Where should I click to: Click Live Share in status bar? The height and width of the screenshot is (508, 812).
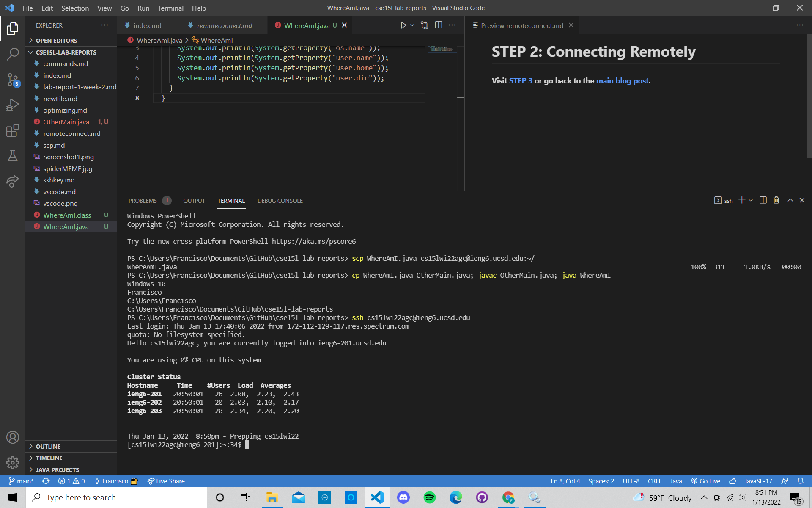(166, 481)
